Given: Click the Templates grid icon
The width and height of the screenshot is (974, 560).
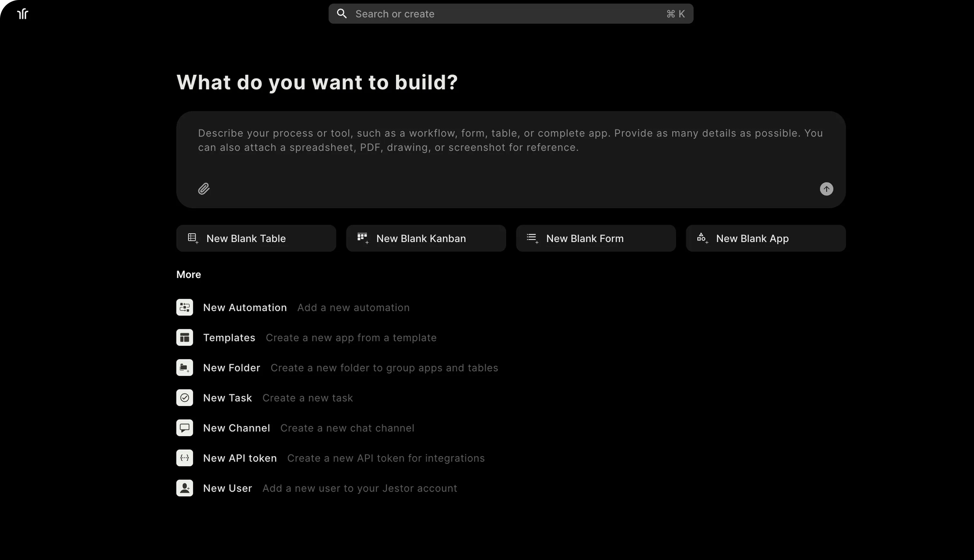Looking at the screenshot, I should point(184,337).
